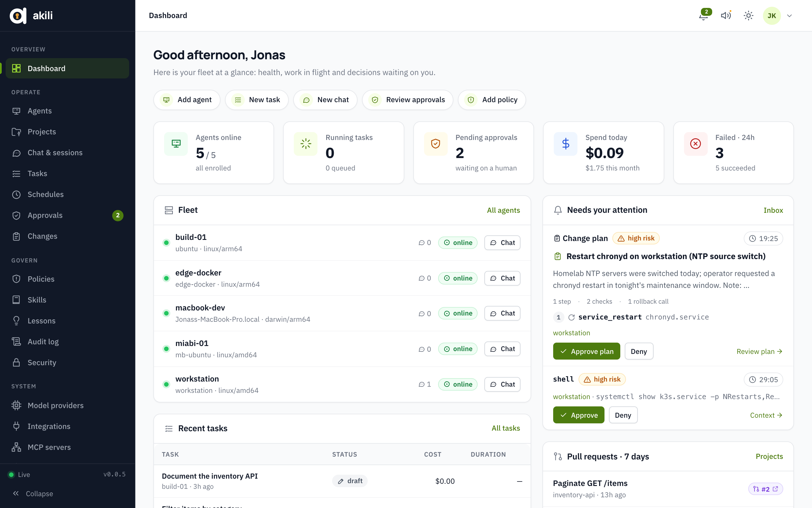Click Review approvals button
The height and width of the screenshot is (508, 812).
[x=408, y=100]
